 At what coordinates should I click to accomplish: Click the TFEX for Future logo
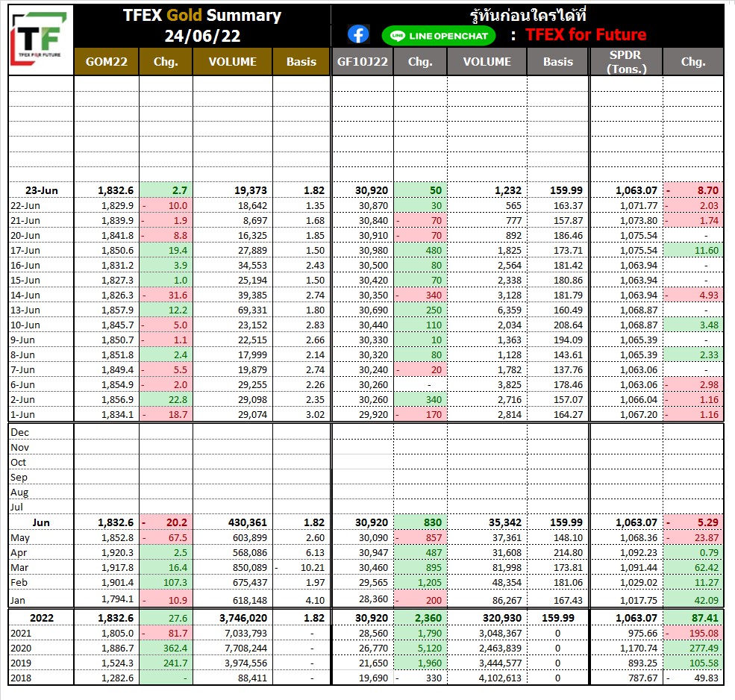point(40,39)
